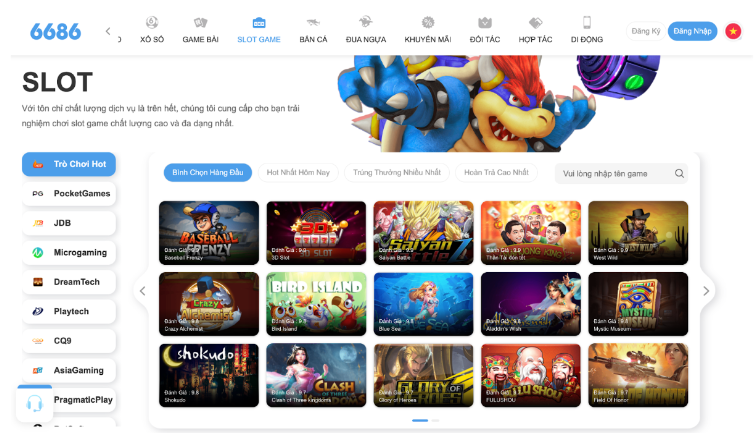
Task: Select the Hot Nhất Hôm Nay filter tab
Action: [x=298, y=172]
